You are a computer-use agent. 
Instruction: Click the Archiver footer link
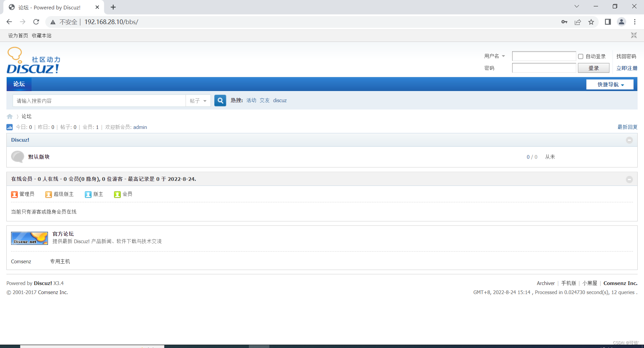coord(546,283)
